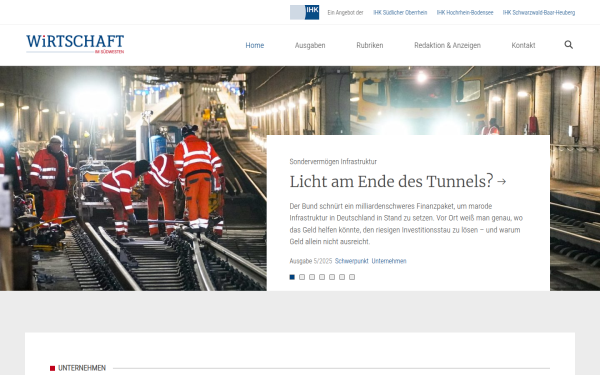Click the Schwerpunkt tag link
600x375 pixels.
pyautogui.click(x=351, y=261)
